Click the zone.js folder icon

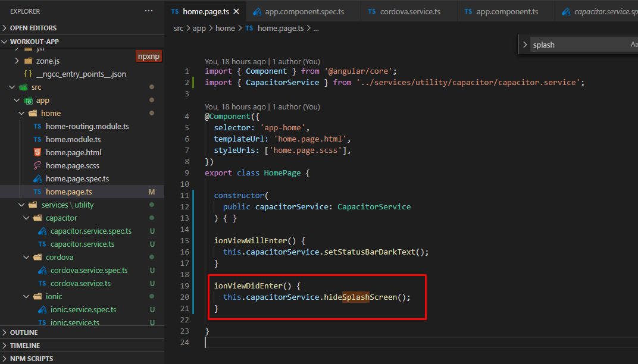(x=28, y=61)
